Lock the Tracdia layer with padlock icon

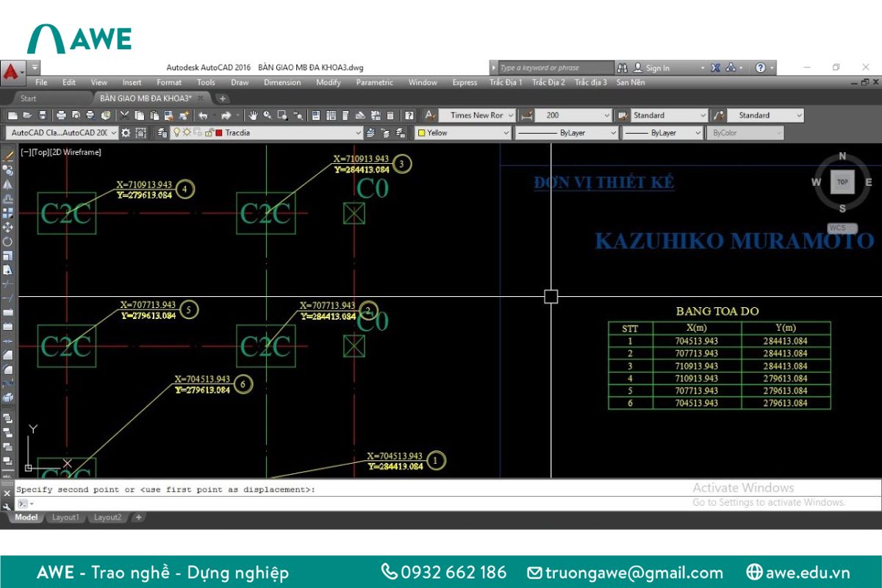tap(208, 133)
